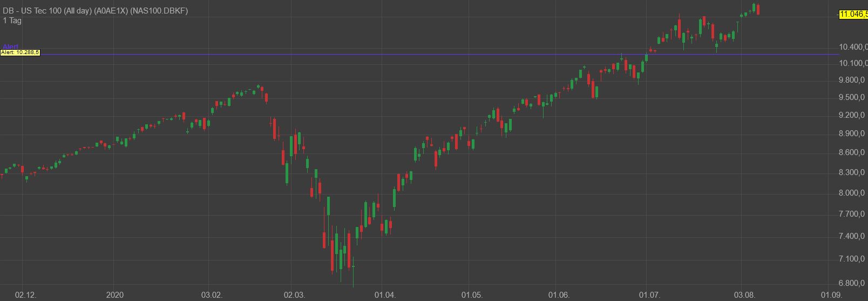Click the purple Alert text label
This screenshot has width=868, height=301.
[x=11, y=47]
